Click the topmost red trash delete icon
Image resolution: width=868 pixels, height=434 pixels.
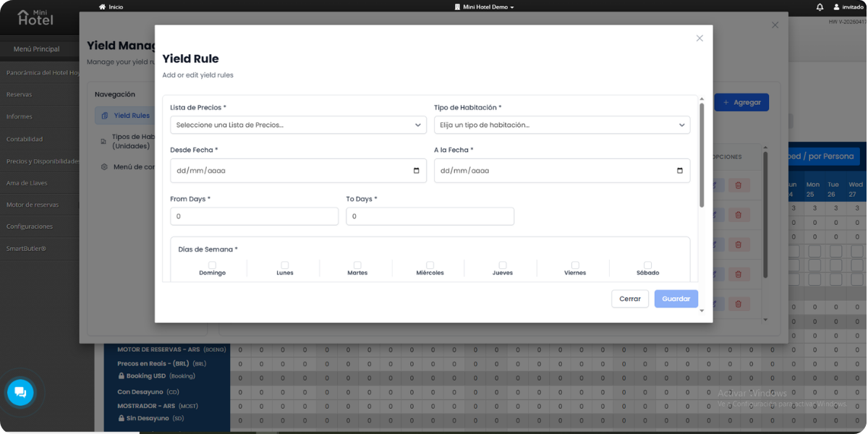pos(739,186)
